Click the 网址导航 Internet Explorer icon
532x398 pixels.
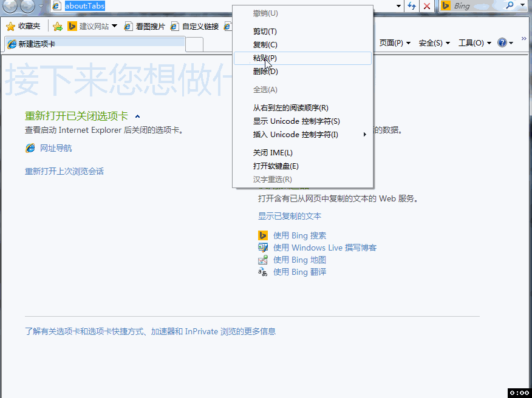click(30, 147)
